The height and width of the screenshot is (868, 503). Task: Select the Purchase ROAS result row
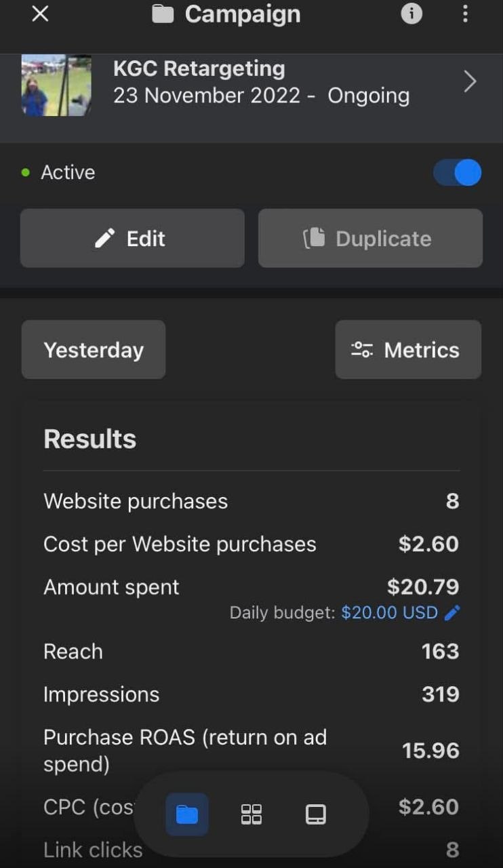251,751
